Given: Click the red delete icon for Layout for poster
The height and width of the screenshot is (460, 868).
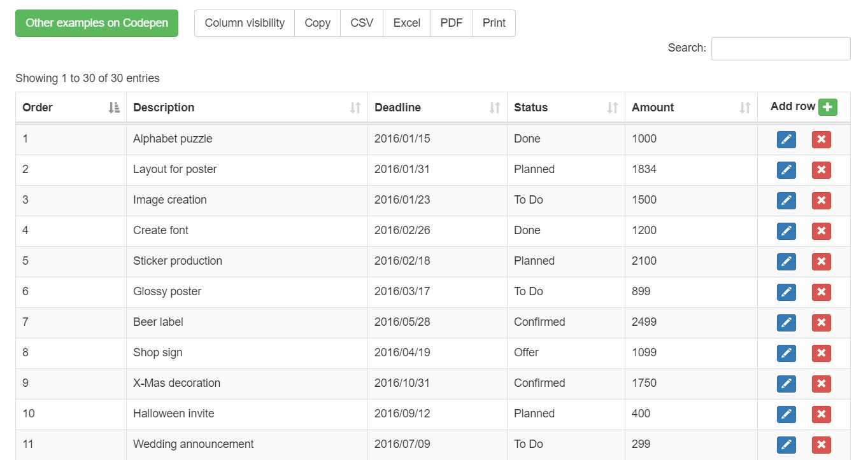Looking at the screenshot, I should 821,170.
